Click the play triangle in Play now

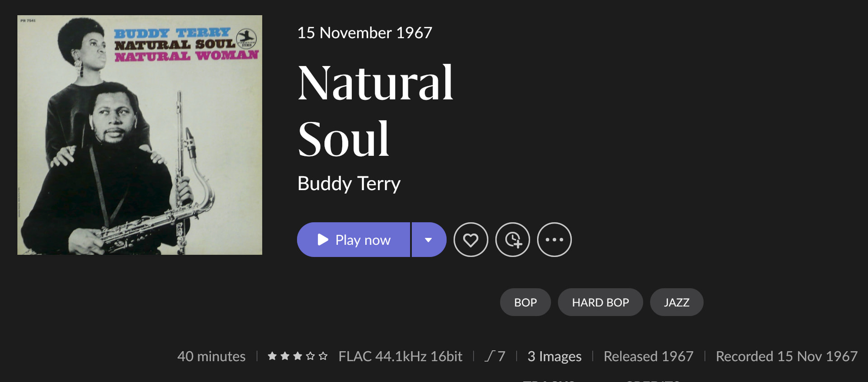(323, 240)
